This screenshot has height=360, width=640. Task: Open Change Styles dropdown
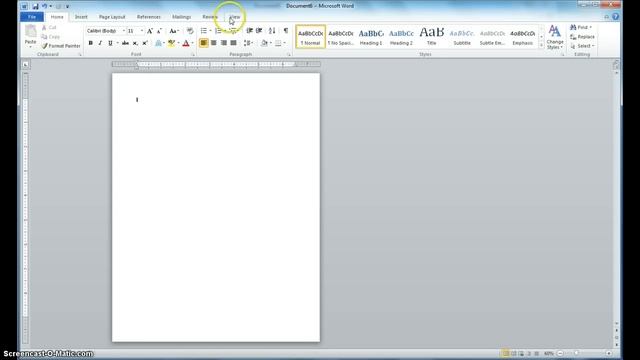tap(555, 37)
